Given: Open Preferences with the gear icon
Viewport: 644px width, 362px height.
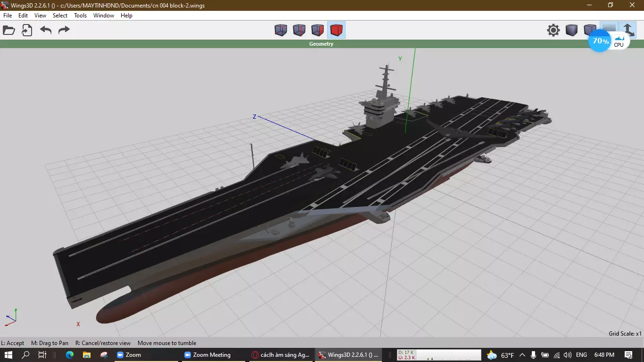Looking at the screenshot, I should point(553,30).
